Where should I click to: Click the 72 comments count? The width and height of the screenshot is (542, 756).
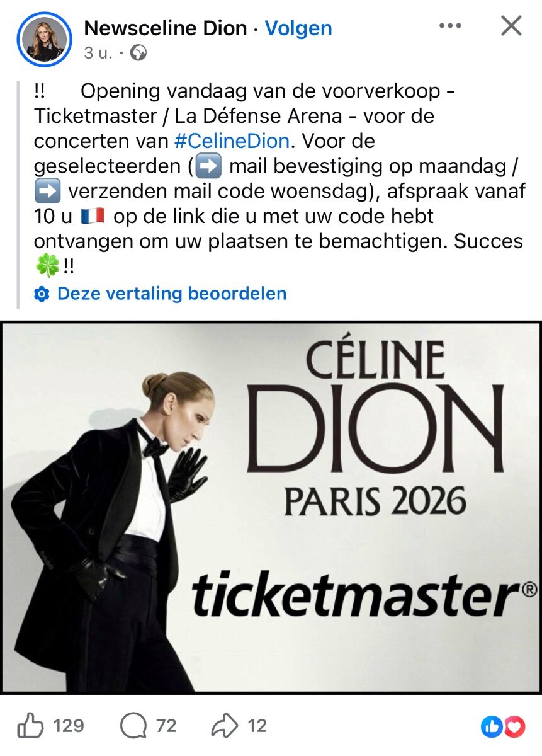point(166,726)
